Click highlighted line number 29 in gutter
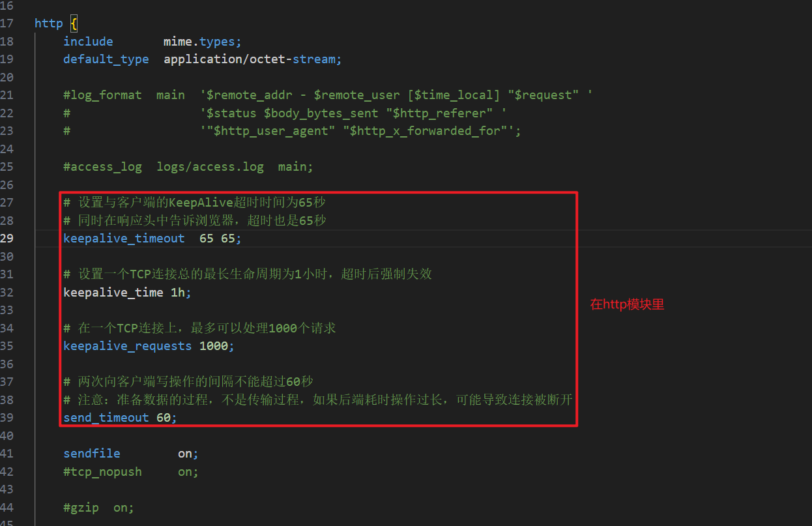Viewport: 812px width, 526px height. point(7,239)
